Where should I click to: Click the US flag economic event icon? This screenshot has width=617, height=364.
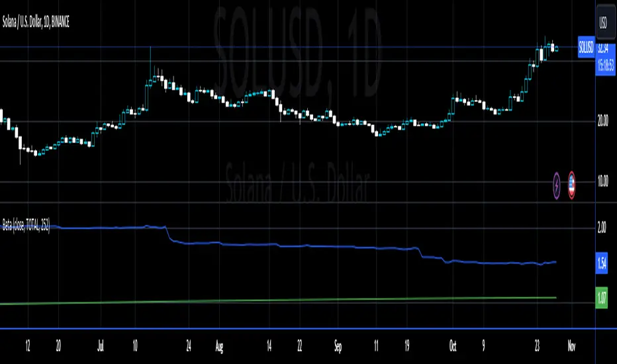pos(571,185)
